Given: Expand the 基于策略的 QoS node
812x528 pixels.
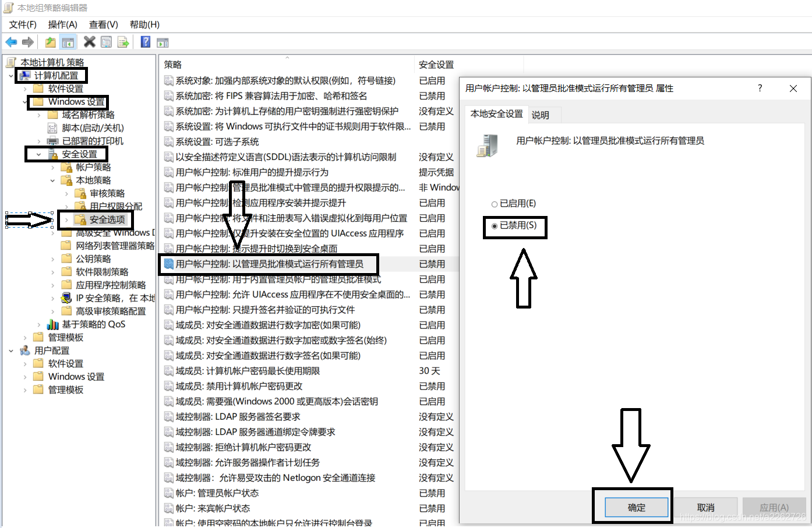Looking at the screenshot, I should tap(39, 324).
